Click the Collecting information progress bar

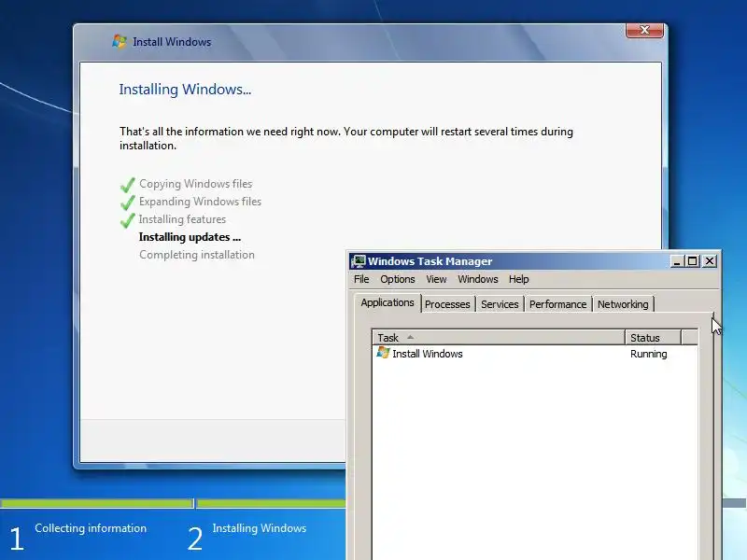click(x=97, y=503)
